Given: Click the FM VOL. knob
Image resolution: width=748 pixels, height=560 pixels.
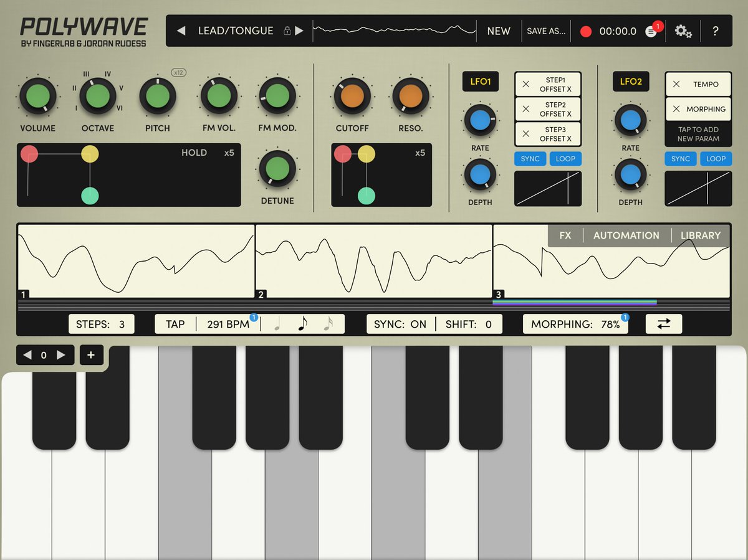Looking at the screenshot, I should point(218,96).
